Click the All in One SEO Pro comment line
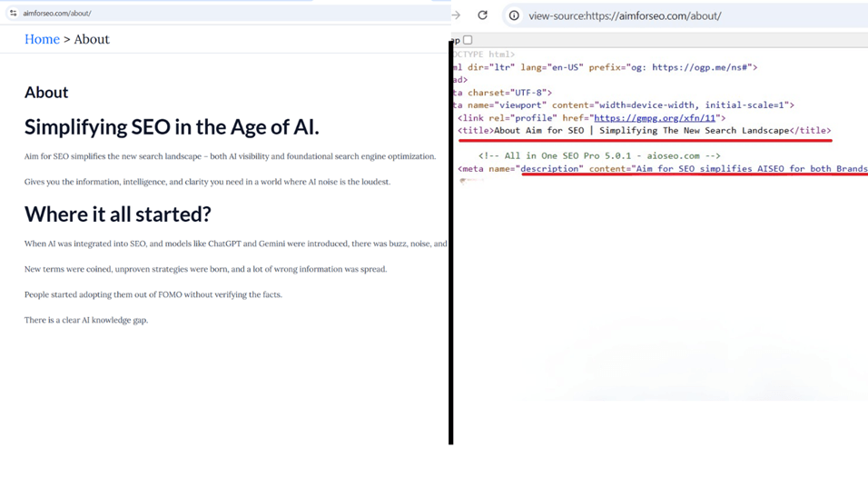This screenshot has width=868, height=488. pos(599,156)
